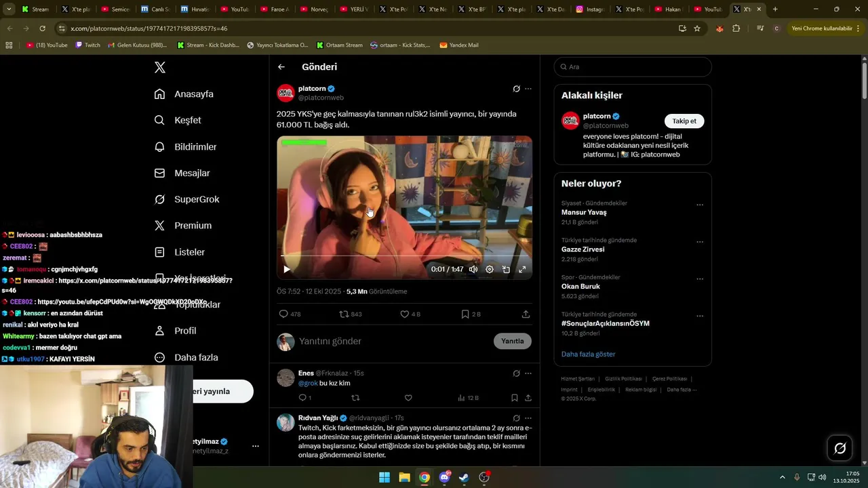The width and height of the screenshot is (868, 488).
Task: Open Premium in sidebar
Action: 183,225
